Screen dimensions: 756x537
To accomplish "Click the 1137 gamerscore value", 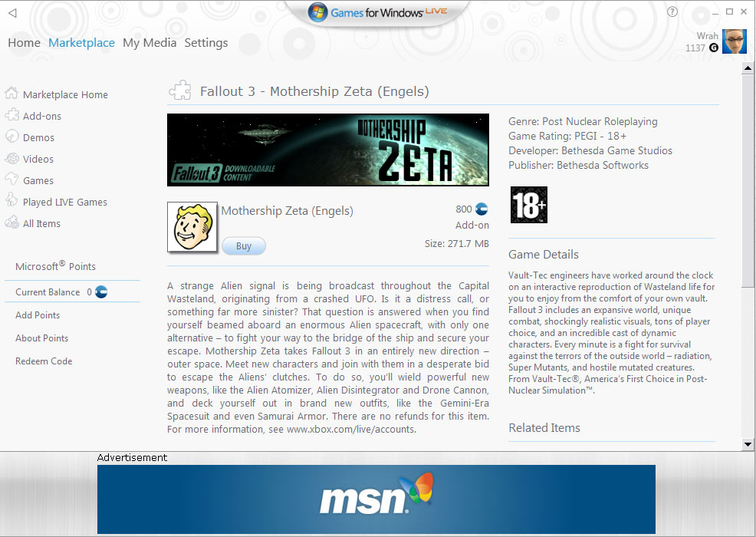I will (x=695, y=48).
